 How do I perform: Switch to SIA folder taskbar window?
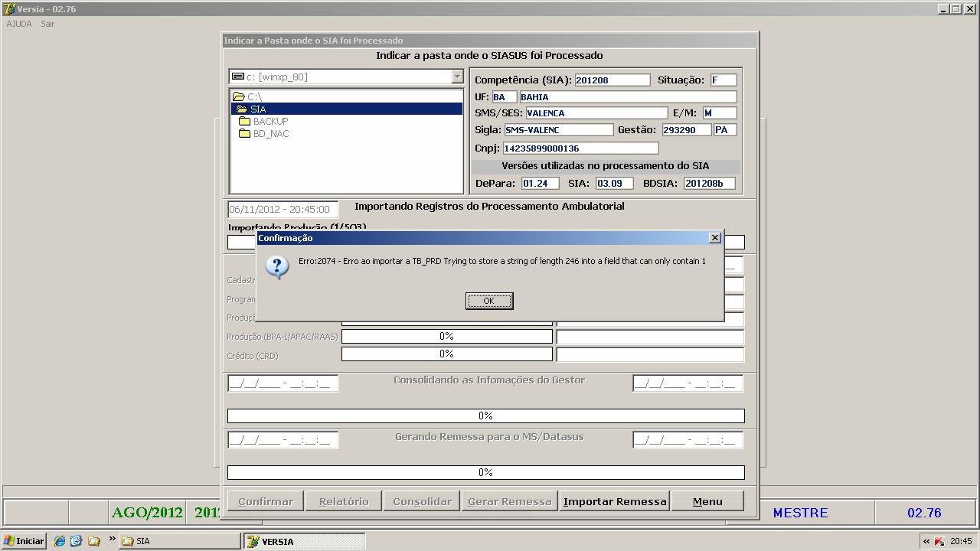coord(180,541)
